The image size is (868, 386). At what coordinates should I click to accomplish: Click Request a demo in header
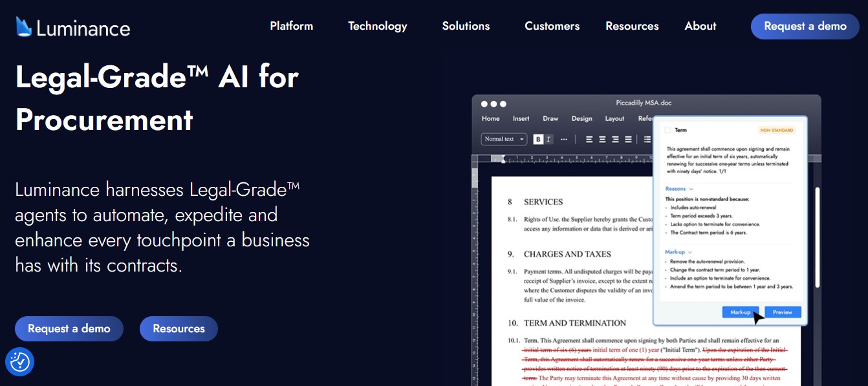[805, 27]
